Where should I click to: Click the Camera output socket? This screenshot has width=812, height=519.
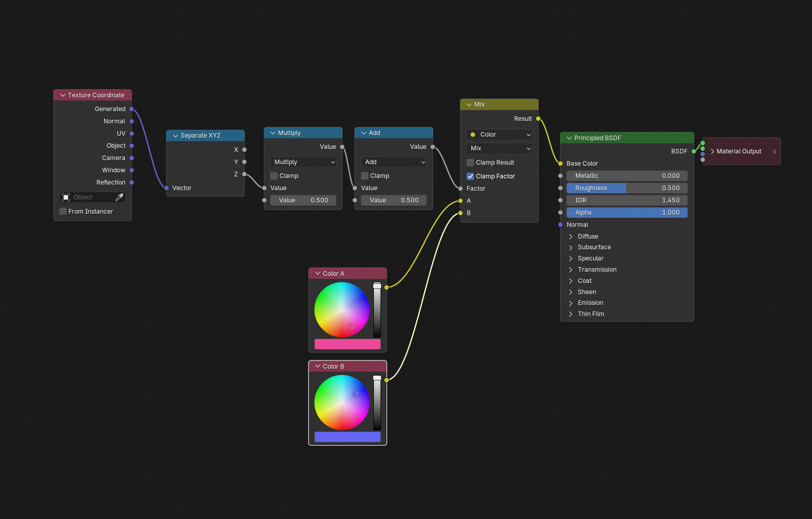click(132, 158)
